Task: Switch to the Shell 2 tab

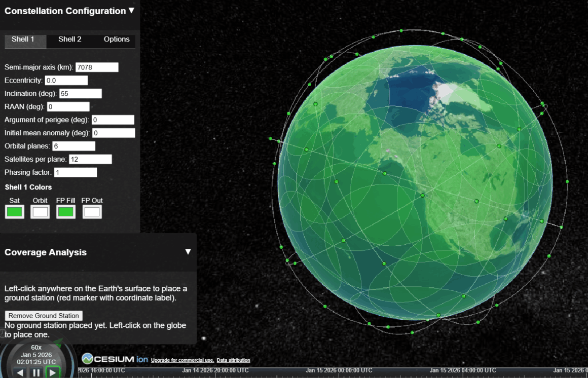Action: pos(69,39)
